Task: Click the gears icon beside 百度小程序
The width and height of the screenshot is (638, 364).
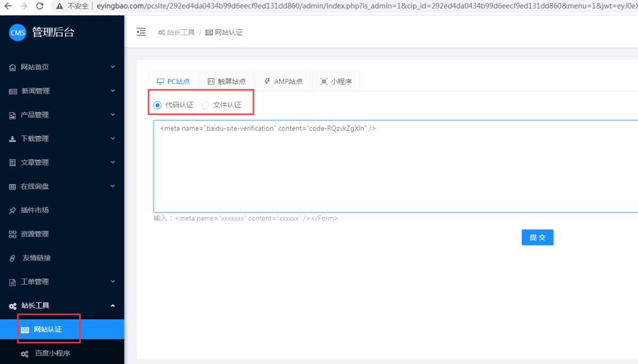Action: [24, 354]
